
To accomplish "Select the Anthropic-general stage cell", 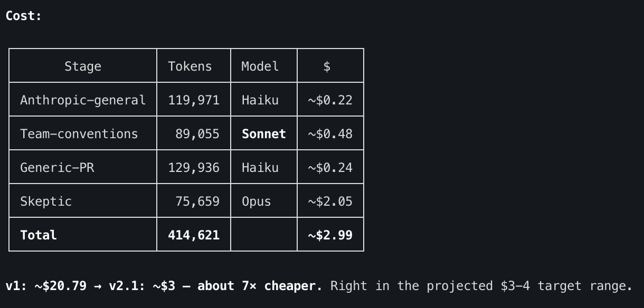I will (x=83, y=100).
